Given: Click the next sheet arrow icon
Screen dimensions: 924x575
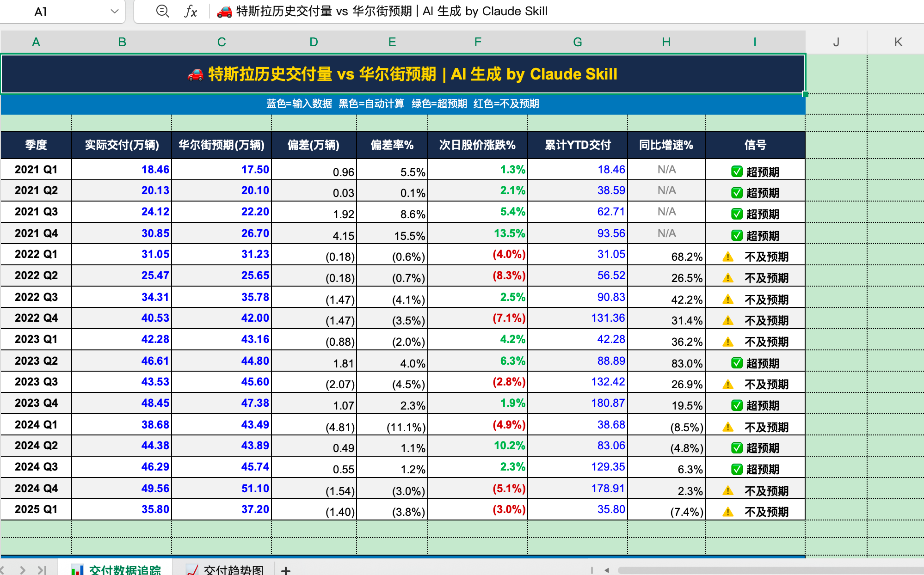Looking at the screenshot, I should 23,570.
